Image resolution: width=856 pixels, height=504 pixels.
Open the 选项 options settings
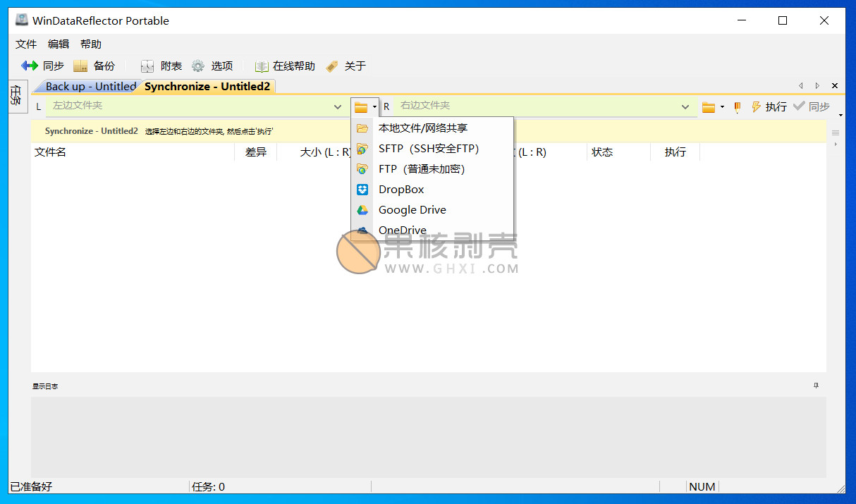pyautogui.click(x=214, y=66)
